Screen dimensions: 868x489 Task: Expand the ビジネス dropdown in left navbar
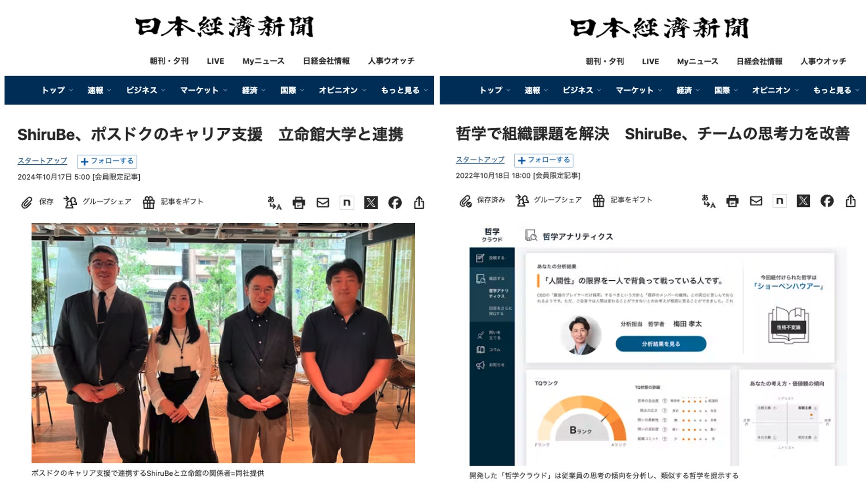tap(145, 90)
